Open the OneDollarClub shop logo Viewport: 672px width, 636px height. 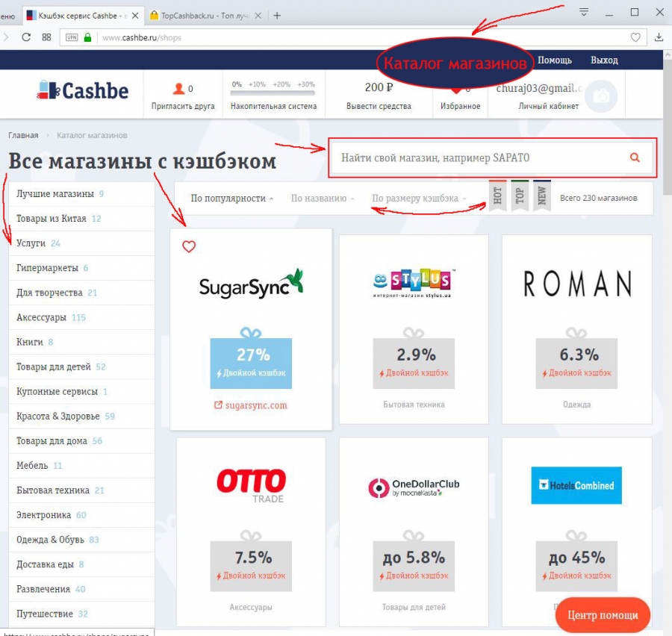click(x=414, y=487)
